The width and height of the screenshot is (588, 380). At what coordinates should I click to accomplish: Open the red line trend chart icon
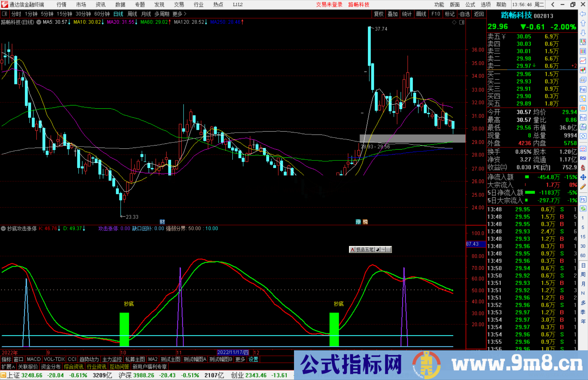click(583, 60)
